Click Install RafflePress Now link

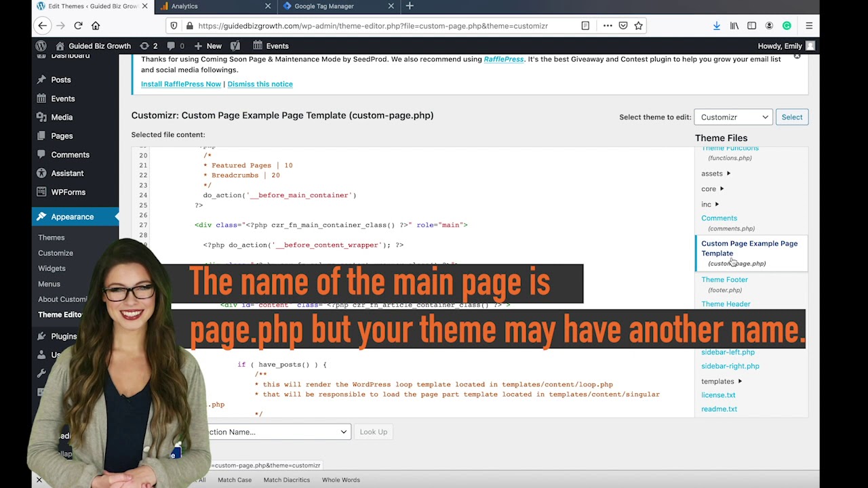[181, 84]
